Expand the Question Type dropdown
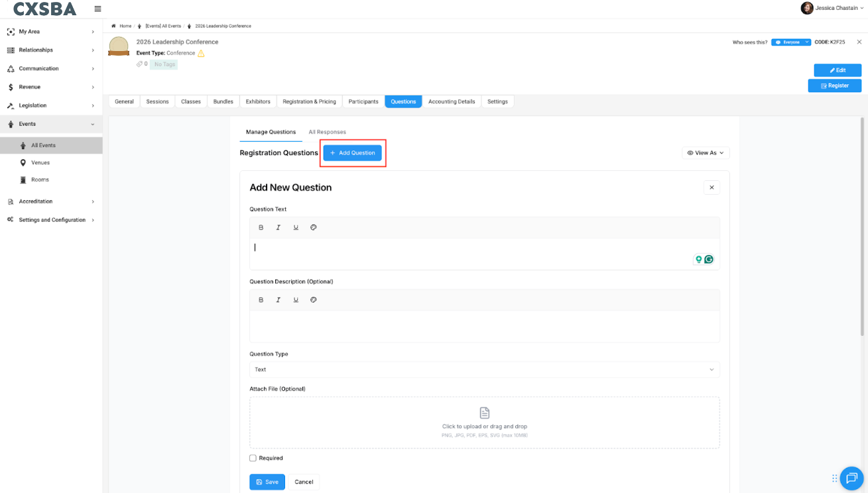The height and width of the screenshot is (493, 868). (484, 370)
